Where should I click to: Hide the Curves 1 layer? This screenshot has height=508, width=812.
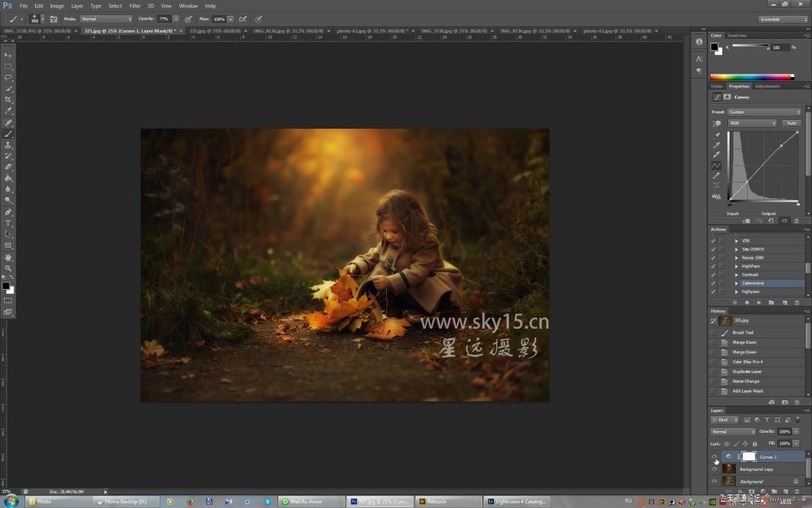(714, 456)
